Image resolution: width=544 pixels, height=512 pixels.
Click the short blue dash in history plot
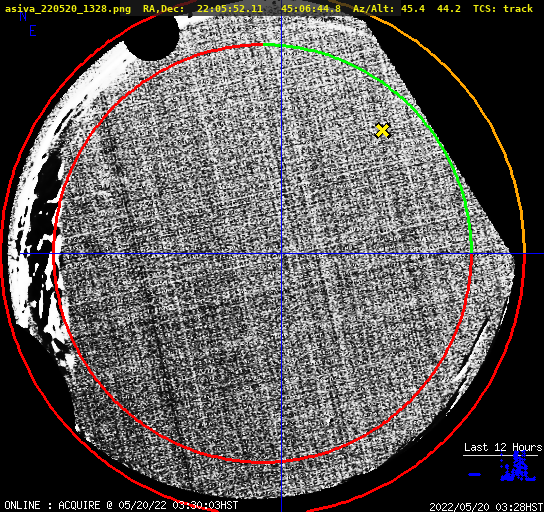pos(475,474)
